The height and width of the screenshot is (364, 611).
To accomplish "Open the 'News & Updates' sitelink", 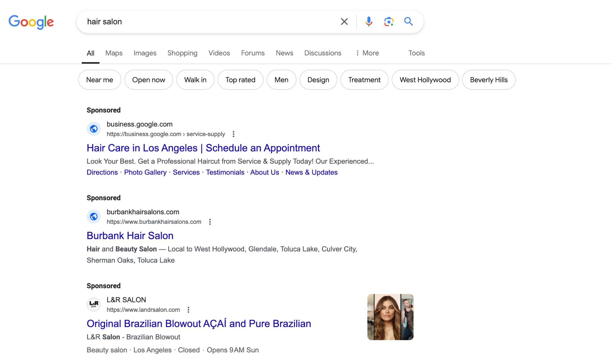I will [x=311, y=172].
